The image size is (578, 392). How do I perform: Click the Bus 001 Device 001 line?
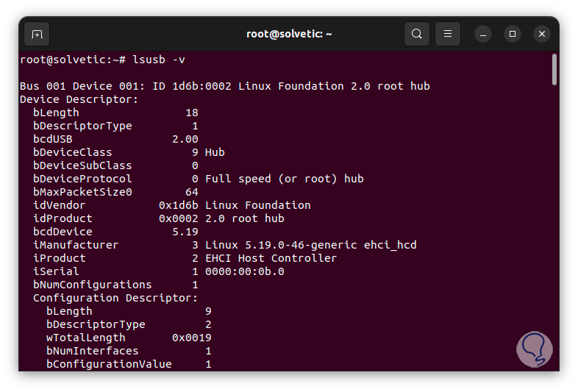[224, 86]
